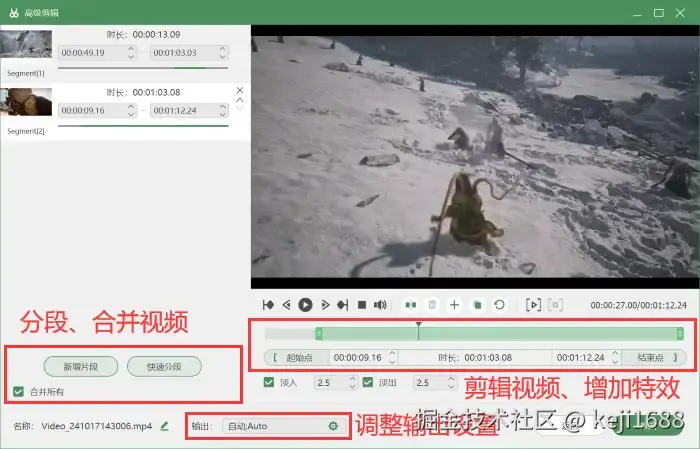This screenshot has height=449, width=700.
Task: Move Segment[2] up in the list
Action: pos(240,100)
